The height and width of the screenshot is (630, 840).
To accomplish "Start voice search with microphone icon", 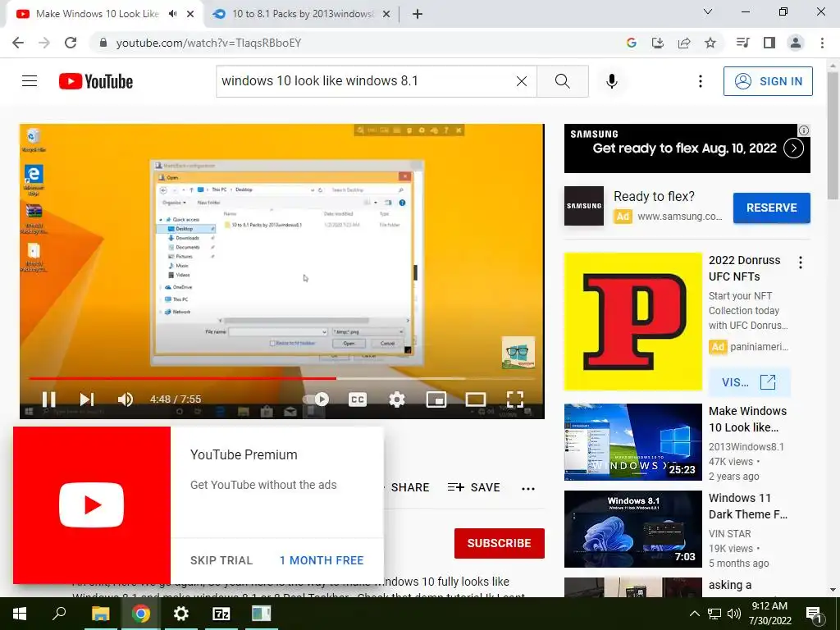I will click(x=612, y=81).
